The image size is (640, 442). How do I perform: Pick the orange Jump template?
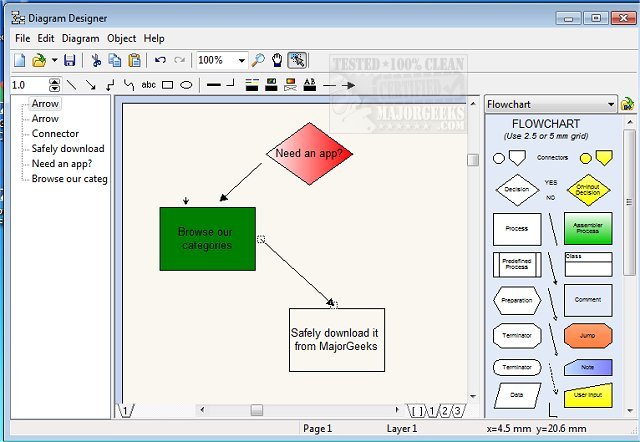(588, 335)
